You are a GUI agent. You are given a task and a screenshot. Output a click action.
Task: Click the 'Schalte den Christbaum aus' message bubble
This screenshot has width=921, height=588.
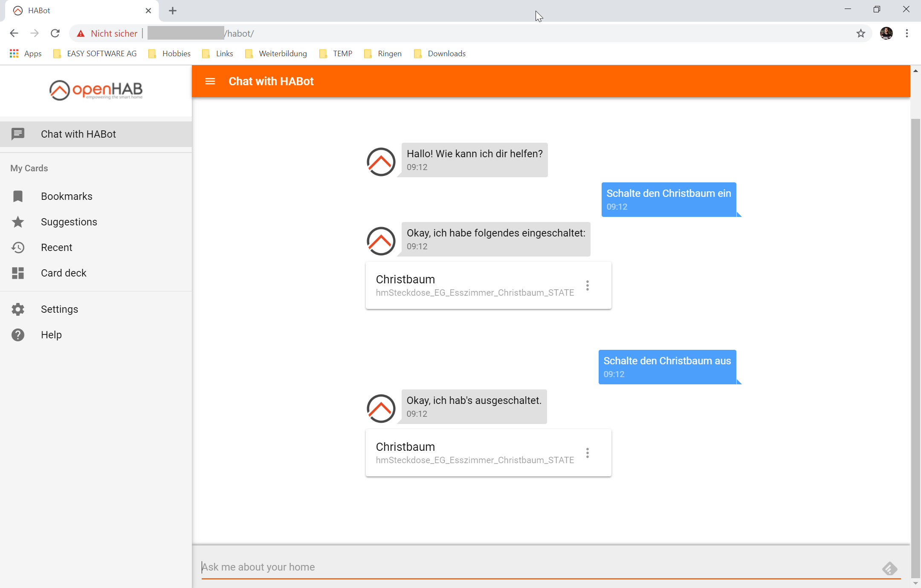pos(667,367)
